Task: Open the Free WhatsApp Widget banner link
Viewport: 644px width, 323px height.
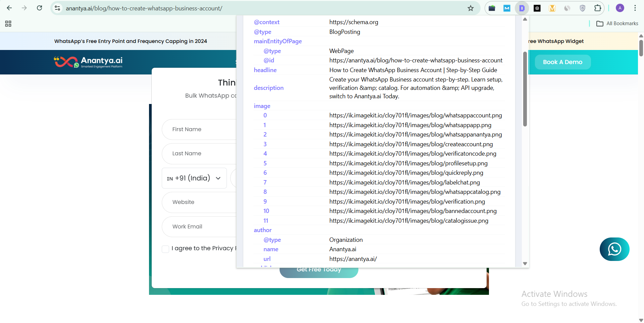Action: pos(556,41)
